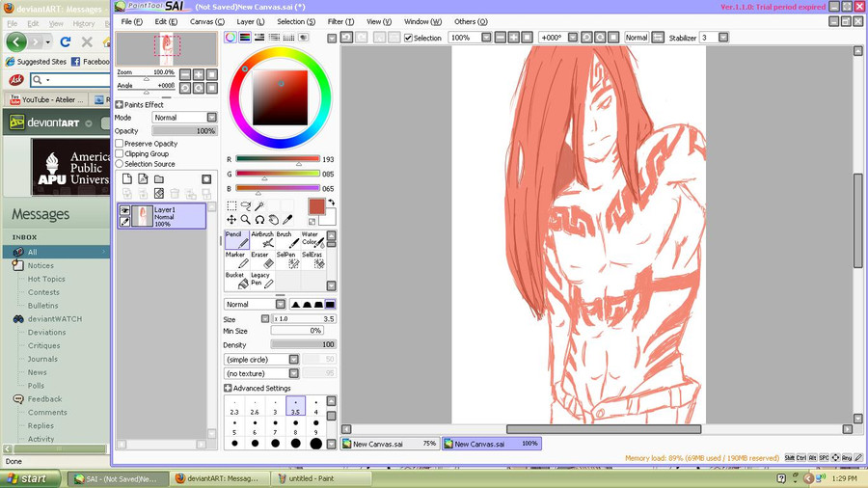The image size is (868, 488).
Task: Select the Marker tool
Action: [237, 260]
